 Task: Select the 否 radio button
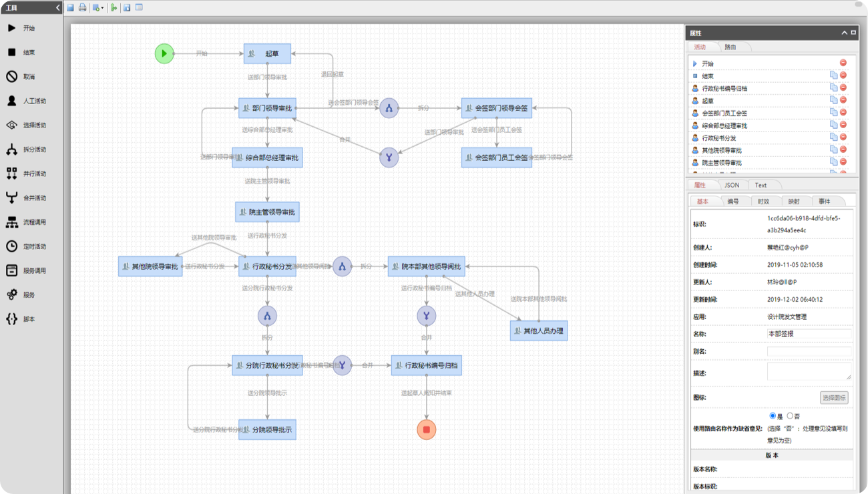[x=790, y=416]
